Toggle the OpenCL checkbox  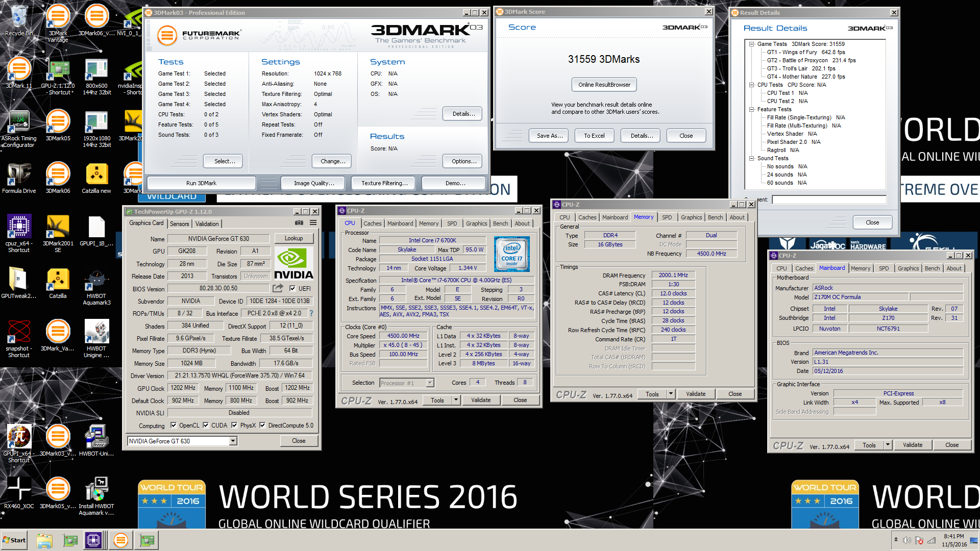(174, 425)
